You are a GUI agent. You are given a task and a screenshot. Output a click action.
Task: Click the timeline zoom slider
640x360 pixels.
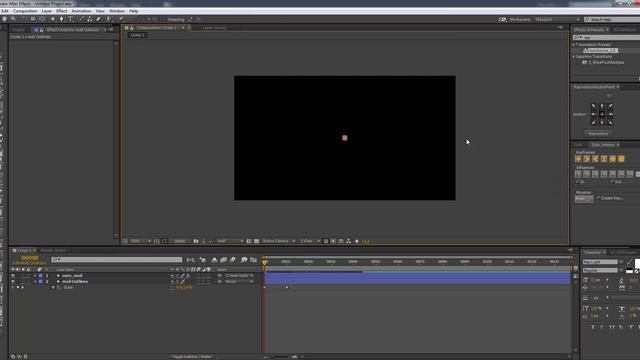[x=281, y=357]
